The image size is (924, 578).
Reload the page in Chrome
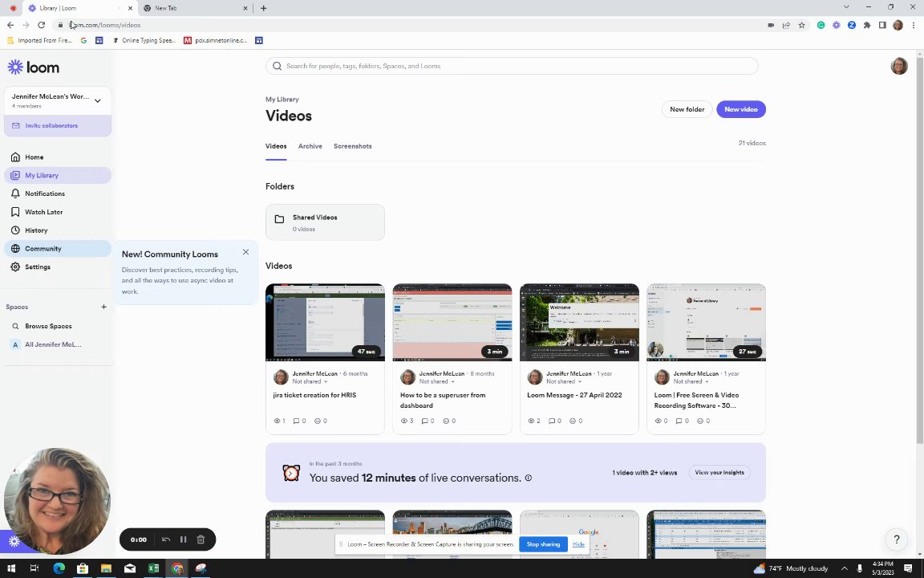point(41,25)
